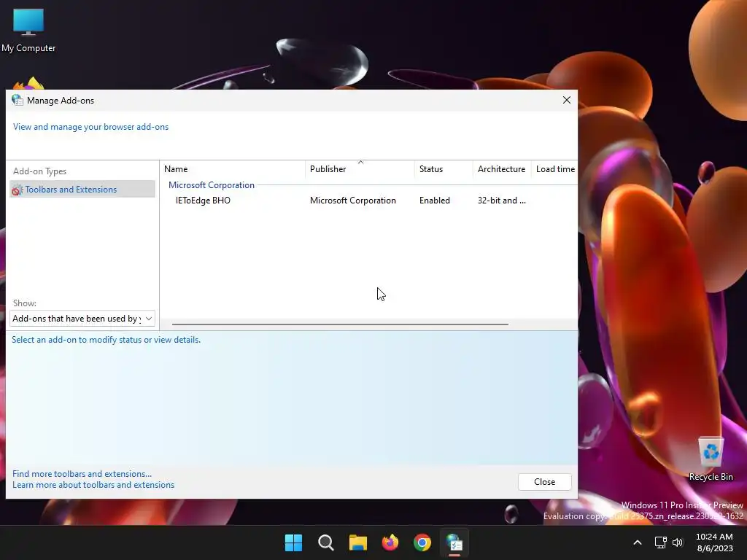The height and width of the screenshot is (560, 747).
Task: Click Manage Add-ons title bar icon
Action: (x=18, y=100)
